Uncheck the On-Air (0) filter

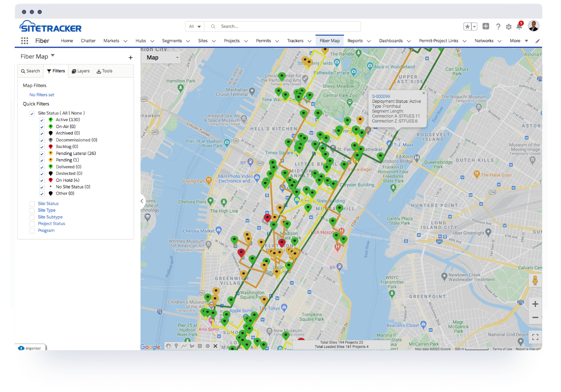(x=42, y=127)
